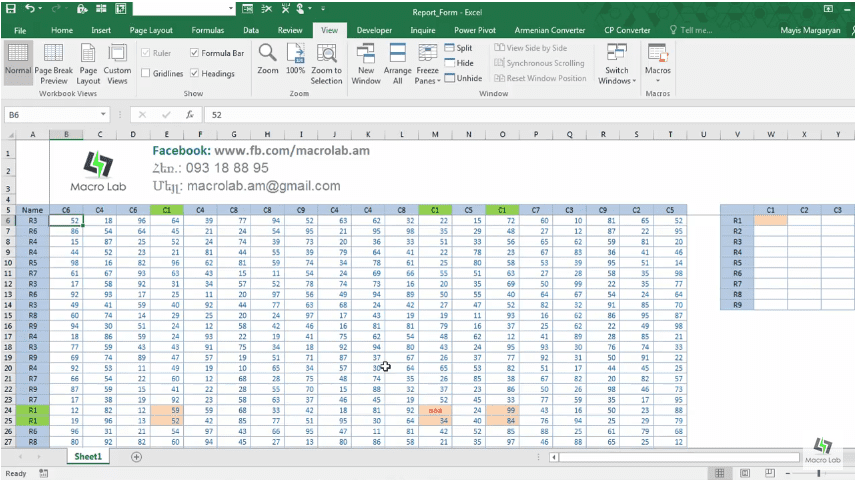Click the Macros icon
The image size is (855, 480).
(x=658, y=54)
